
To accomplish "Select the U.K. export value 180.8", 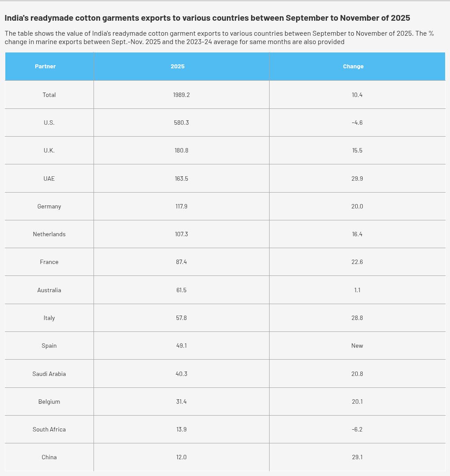I will tap(181, 150).
